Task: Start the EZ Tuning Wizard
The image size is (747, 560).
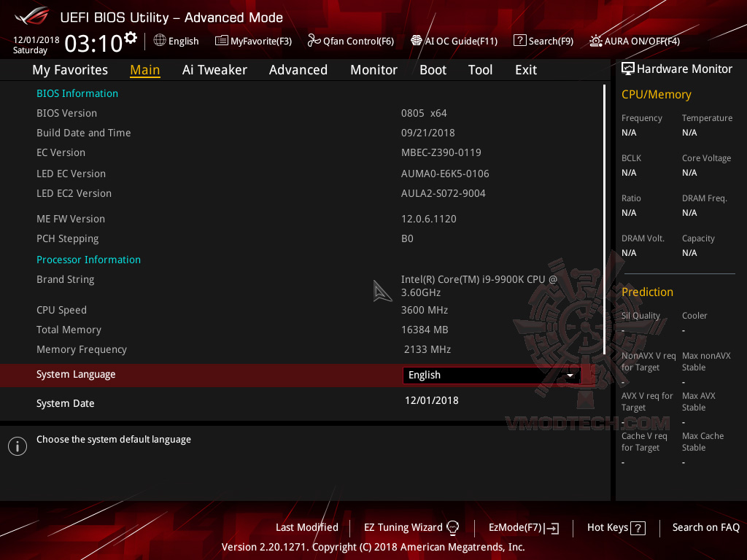Action: tap(411, 527)
